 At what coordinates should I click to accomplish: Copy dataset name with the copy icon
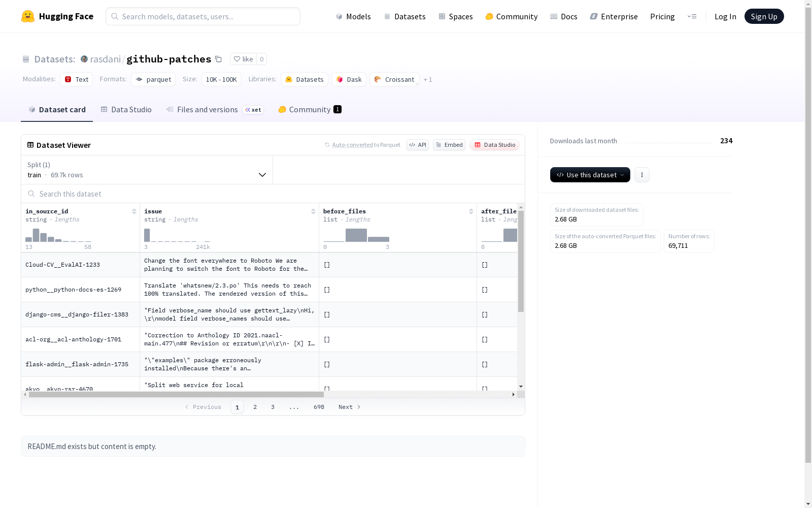tap(218, 59)
